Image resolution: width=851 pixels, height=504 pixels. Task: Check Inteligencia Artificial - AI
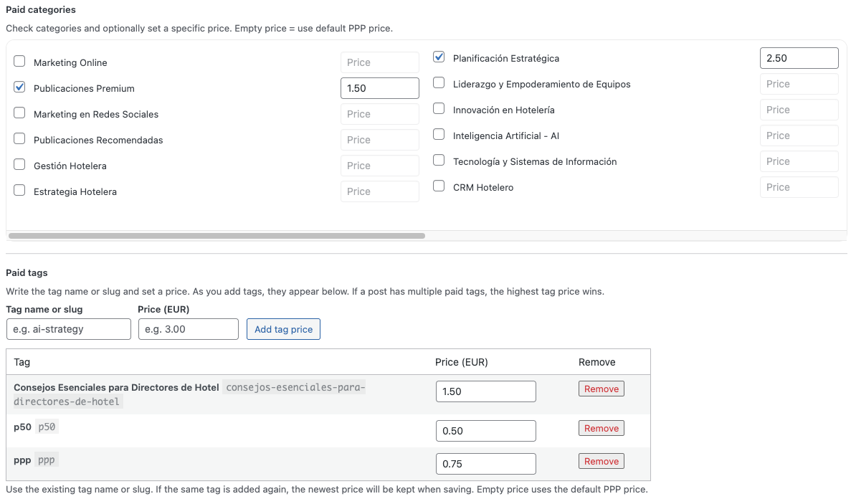[x=438, y=134]
